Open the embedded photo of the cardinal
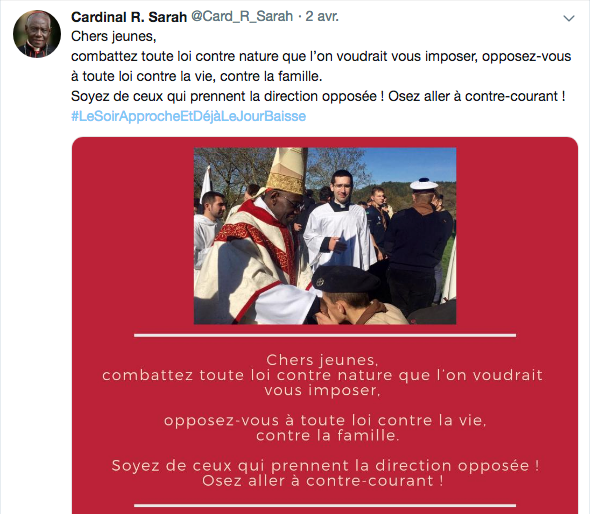 [x=325, y=236]
